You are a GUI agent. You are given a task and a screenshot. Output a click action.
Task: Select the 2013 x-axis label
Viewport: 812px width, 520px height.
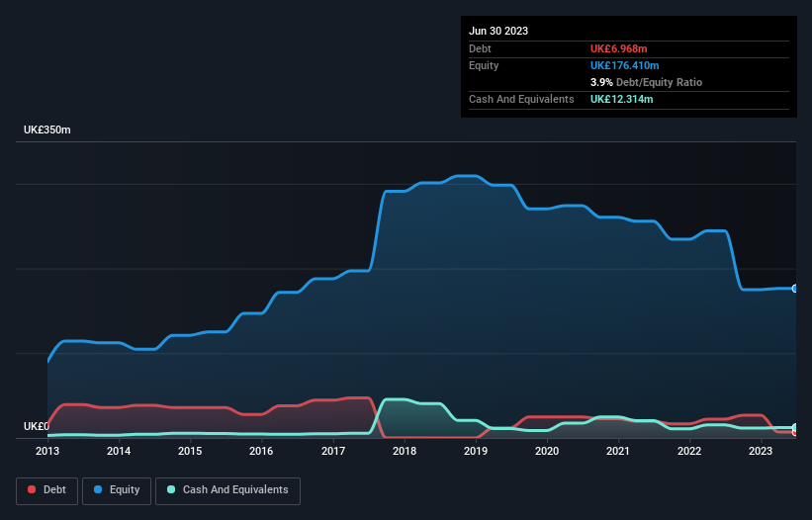pyautogui.click(x=47, y=451)
